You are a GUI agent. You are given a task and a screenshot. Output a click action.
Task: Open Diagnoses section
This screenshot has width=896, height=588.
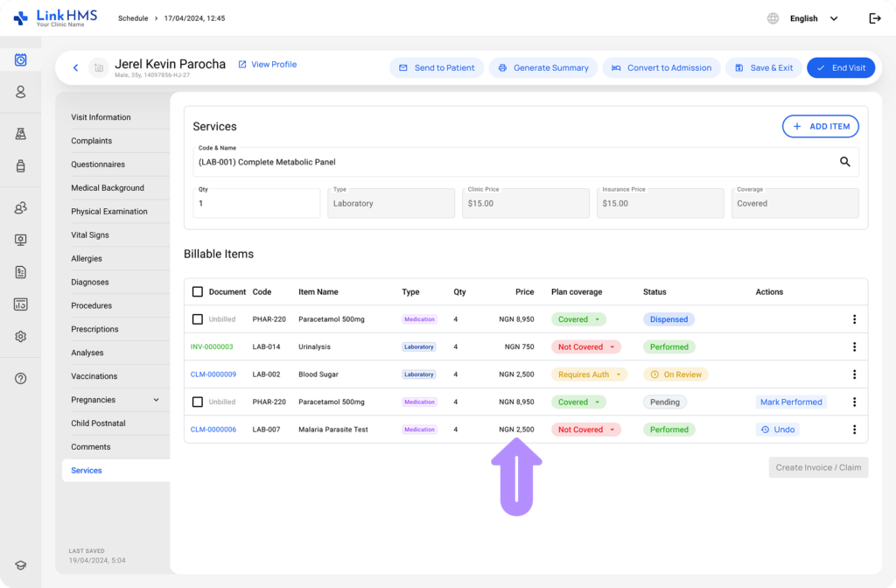[x=90, y=282]
